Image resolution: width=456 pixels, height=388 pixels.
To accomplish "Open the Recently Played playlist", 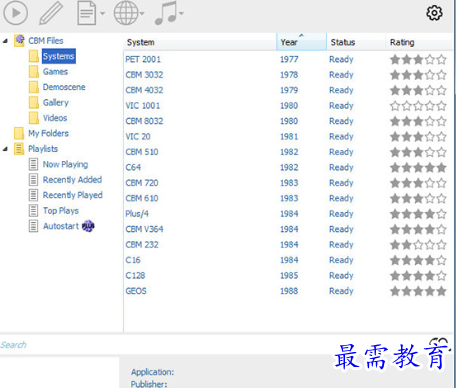I will [x=73, y=195].
